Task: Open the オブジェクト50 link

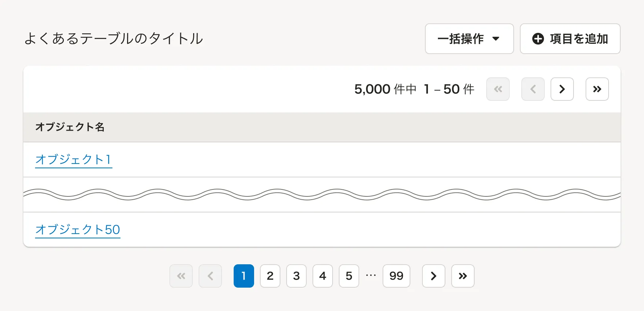Action: coord(77,230)
